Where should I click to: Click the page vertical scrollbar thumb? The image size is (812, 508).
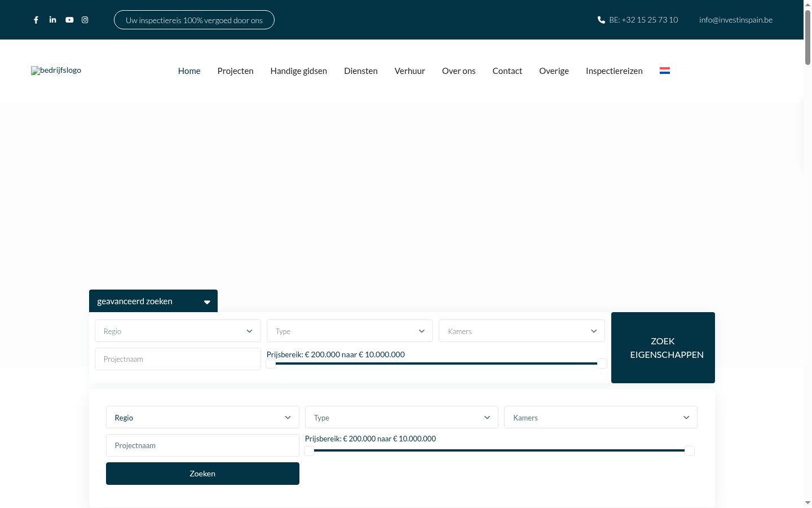807,37
